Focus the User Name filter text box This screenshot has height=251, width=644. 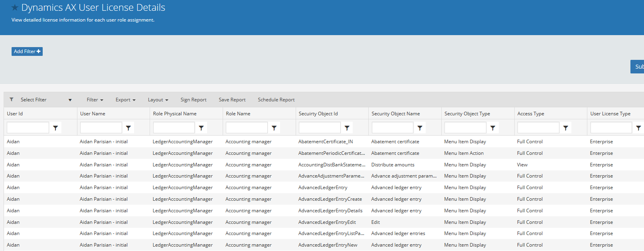coord(101,128)
